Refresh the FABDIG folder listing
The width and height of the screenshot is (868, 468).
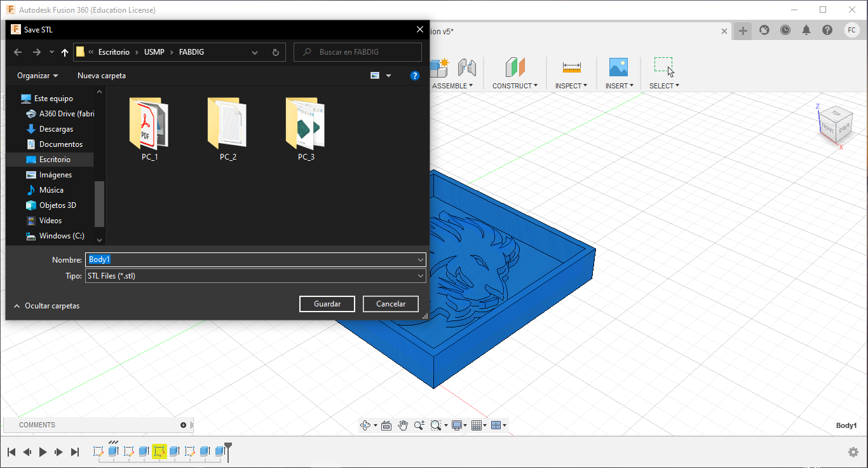click(x=275, y=52)
